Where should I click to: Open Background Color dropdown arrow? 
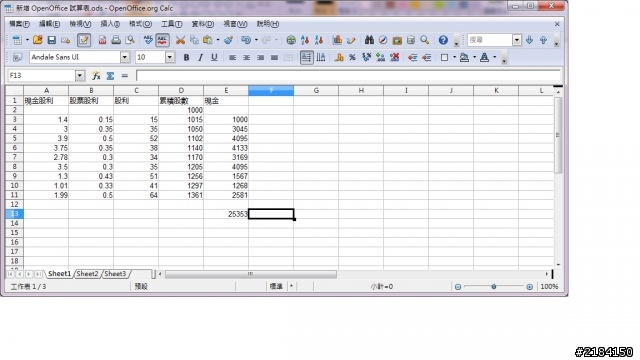(x=474, y=58)
